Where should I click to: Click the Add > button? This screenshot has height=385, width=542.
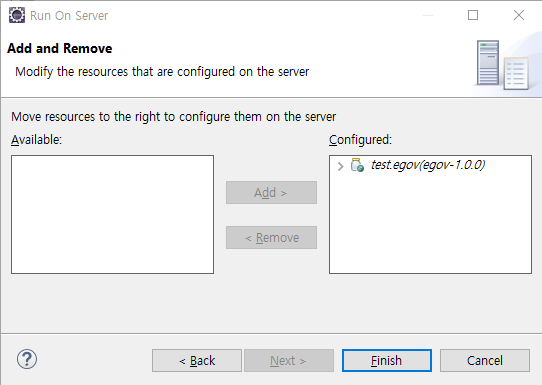point(271,192)
